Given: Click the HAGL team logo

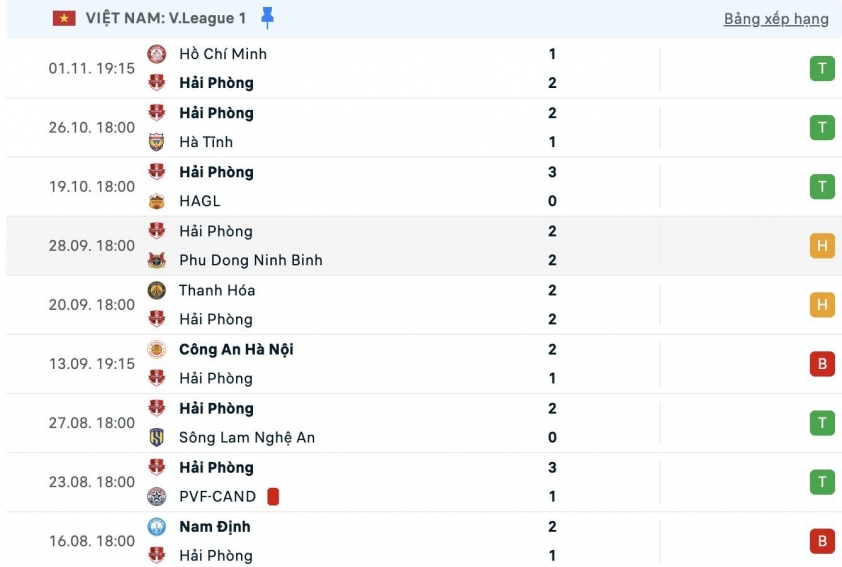Looking at the screenshot, I should pyautogui.click(x=157, y=201).
